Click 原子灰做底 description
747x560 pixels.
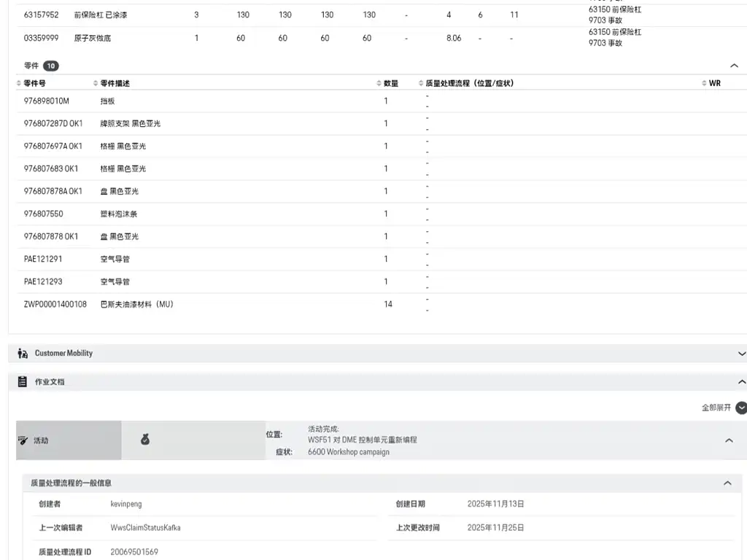(93, 38)
